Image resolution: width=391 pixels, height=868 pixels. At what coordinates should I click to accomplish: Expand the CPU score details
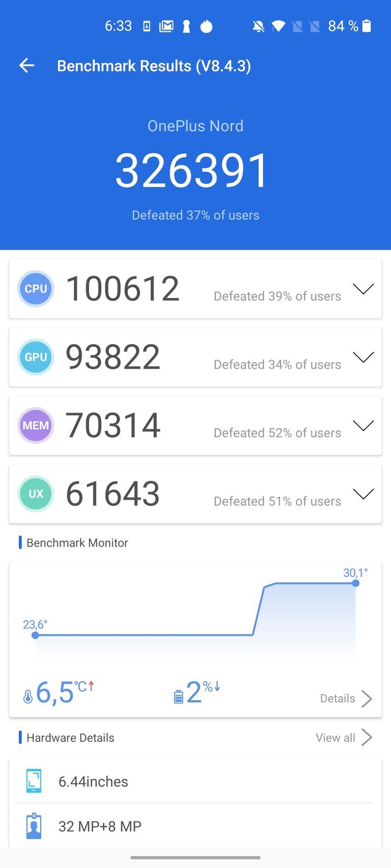click(363, 289)
